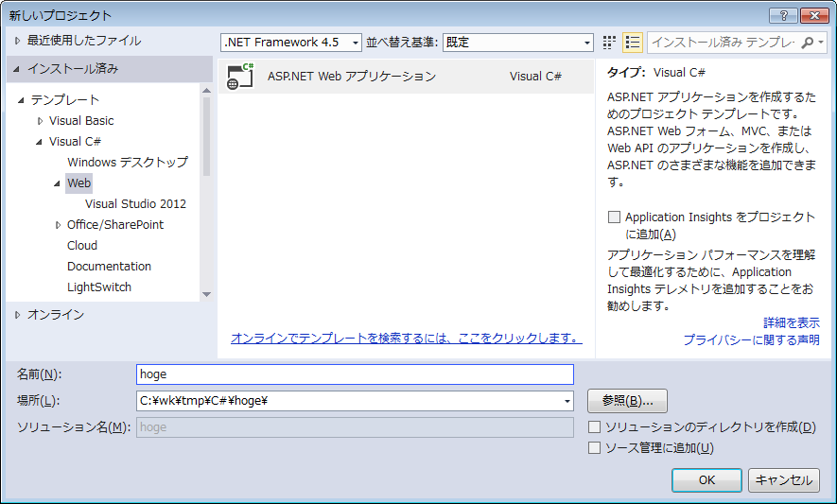Click the help question mark button
This screenshot has height=504, width=837.
click(783, 15)
